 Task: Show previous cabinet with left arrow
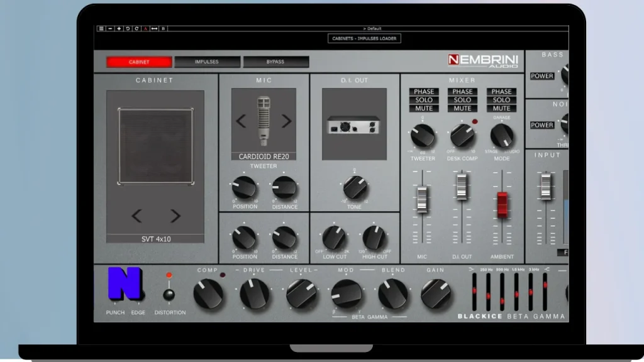coord(136,216)
